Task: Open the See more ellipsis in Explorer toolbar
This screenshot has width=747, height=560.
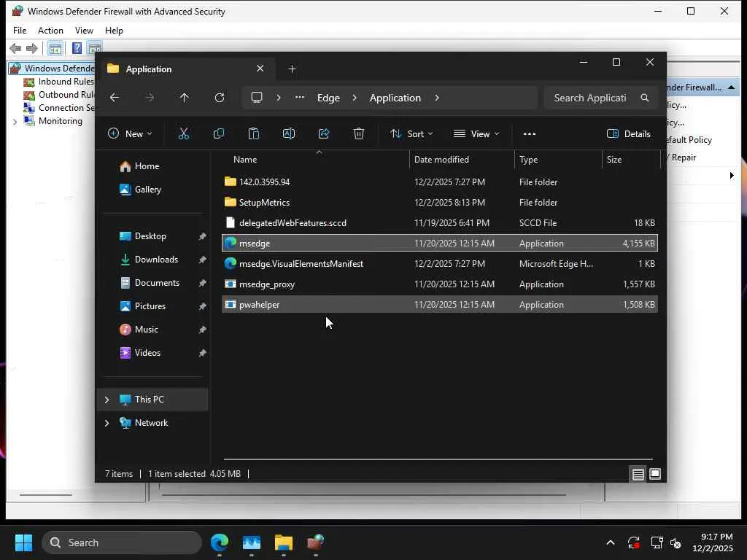Action: (x=530, y=134)
